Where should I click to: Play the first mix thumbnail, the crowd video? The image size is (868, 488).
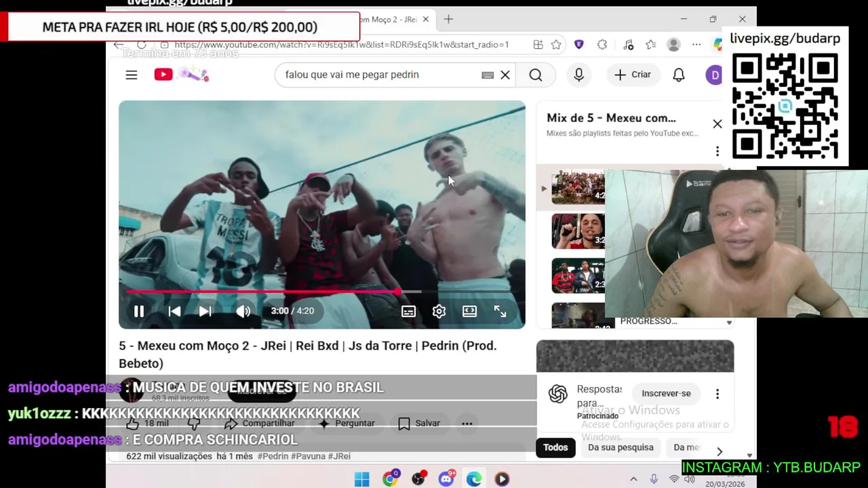[x=578, y=188]
